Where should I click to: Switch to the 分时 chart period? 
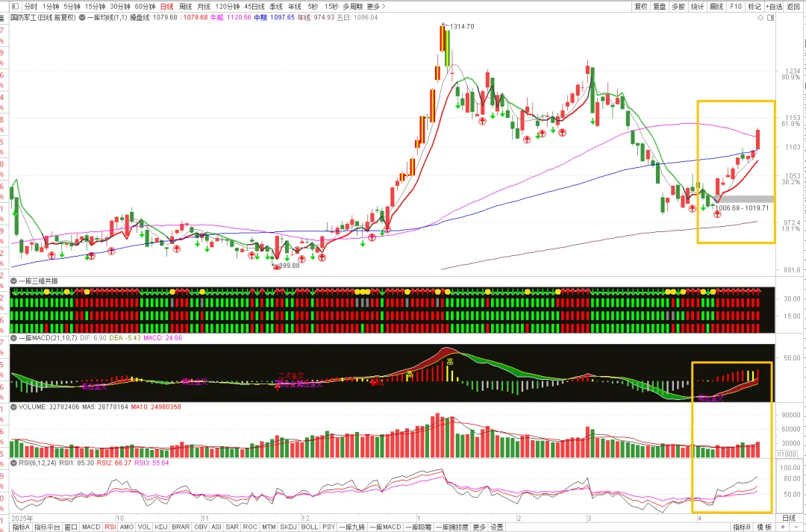click(31, 6)
